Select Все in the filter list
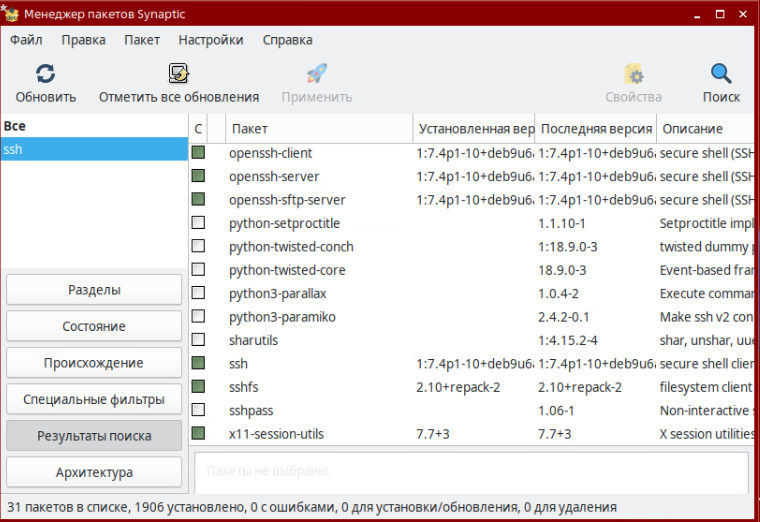Screen dimensions: 760x522 tap(94, 126)
